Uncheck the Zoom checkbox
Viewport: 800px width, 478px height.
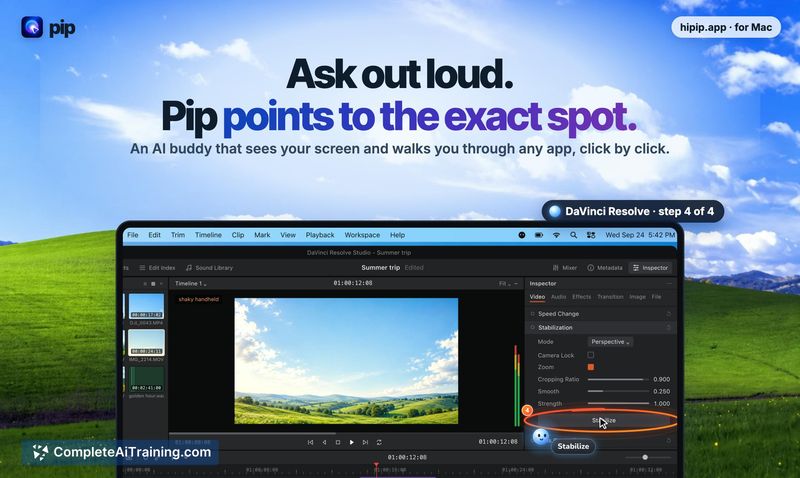590,367
